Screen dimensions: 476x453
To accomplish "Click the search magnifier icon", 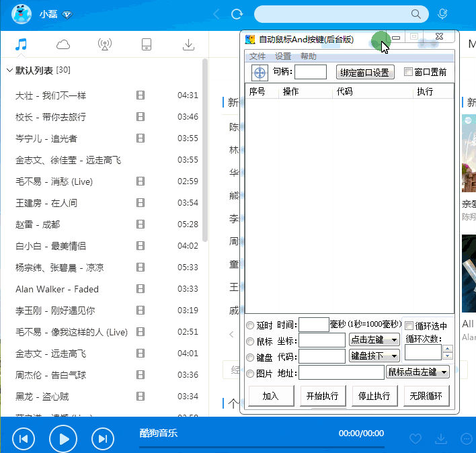I will [416, 14].
